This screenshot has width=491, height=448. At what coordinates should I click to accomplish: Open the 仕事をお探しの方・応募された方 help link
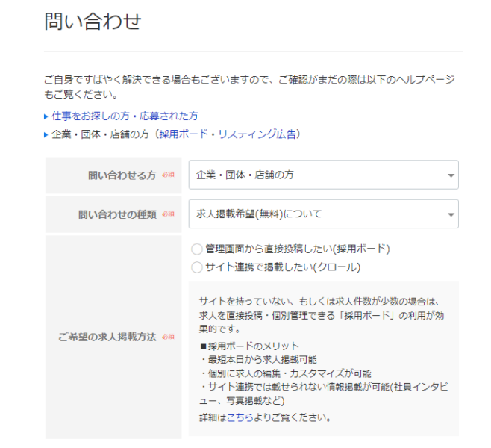(x=125, y=116)
